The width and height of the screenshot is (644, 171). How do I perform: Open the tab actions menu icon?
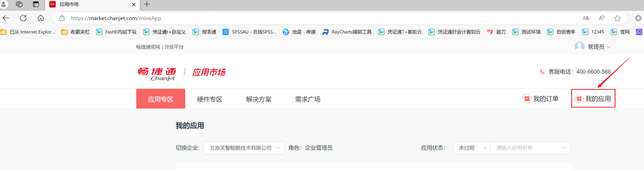click(36, 4)
